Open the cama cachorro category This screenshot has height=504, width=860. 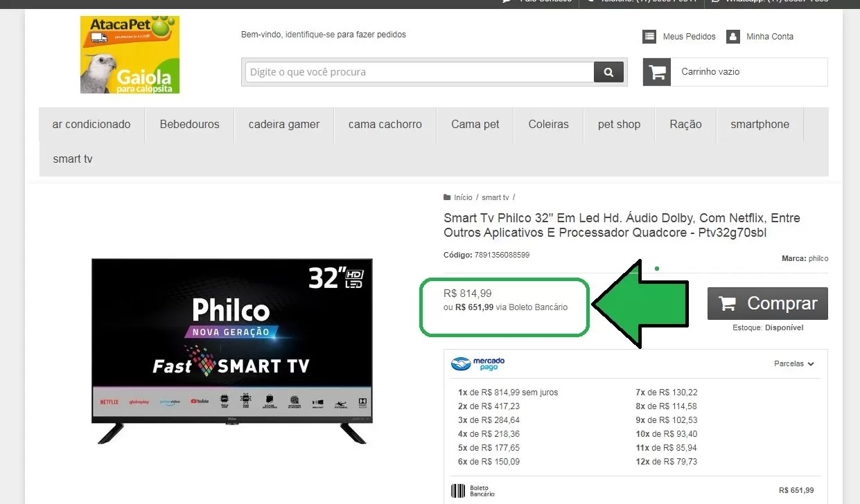point(385,125)
